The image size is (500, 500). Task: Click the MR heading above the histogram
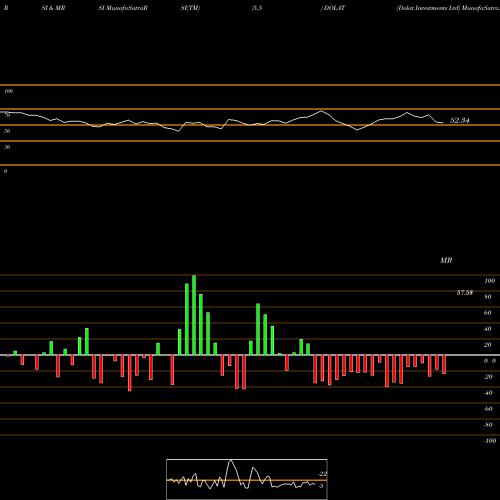[446, 260]
